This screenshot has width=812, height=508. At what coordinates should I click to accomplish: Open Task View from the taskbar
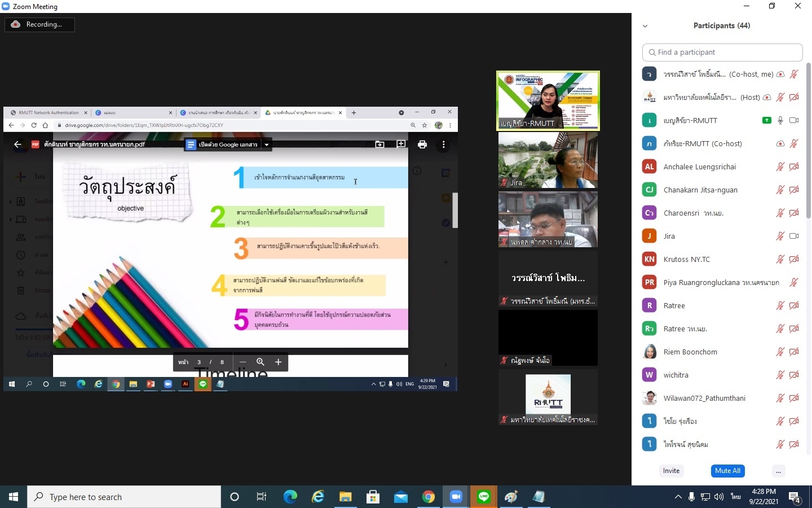pos(262,497)
